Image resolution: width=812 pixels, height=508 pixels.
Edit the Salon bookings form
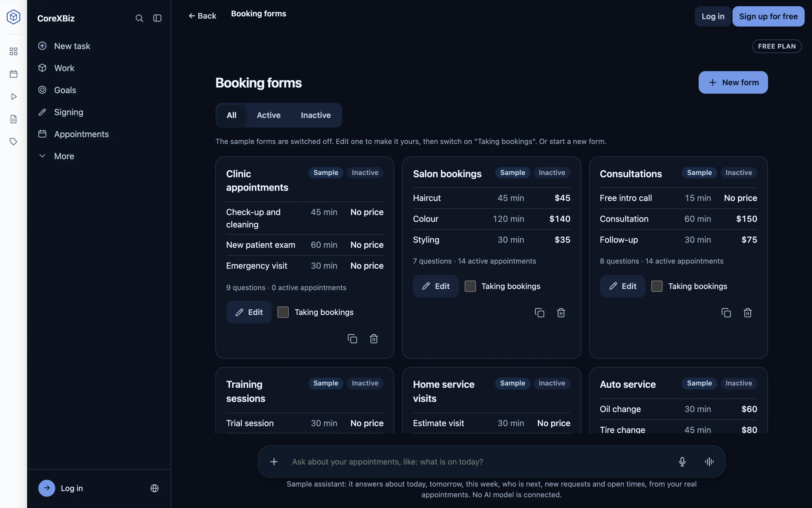[436, 286]
